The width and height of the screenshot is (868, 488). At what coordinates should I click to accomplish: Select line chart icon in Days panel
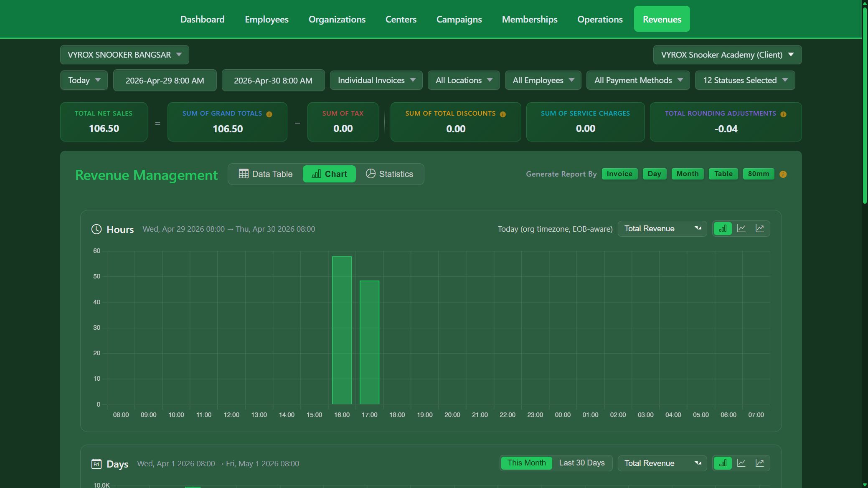741,463
